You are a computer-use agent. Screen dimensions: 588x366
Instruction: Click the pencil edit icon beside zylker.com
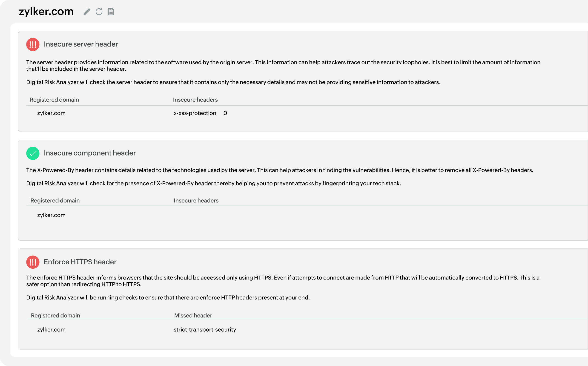coord(87,12)
